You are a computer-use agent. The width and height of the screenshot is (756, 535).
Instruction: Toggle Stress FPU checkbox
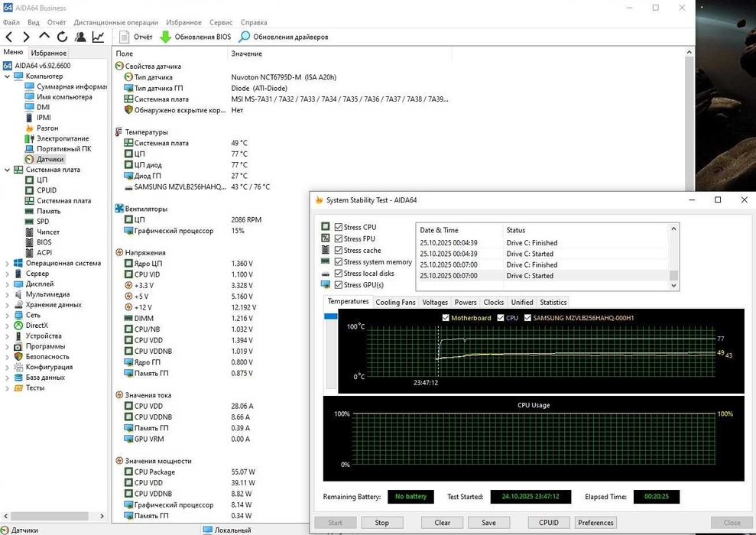pos(339,238)
